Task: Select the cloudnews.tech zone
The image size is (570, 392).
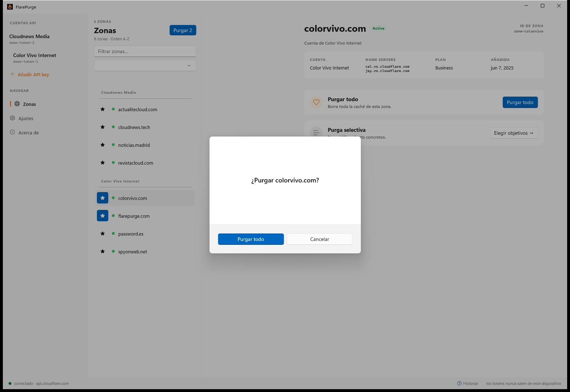Action: coord(145,127)
